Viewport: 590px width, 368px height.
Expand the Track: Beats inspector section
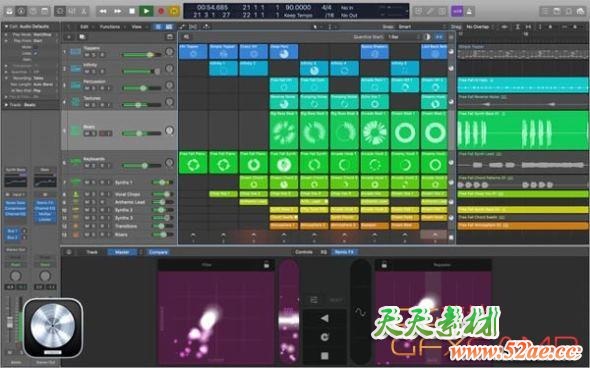[x=6, y=105]
